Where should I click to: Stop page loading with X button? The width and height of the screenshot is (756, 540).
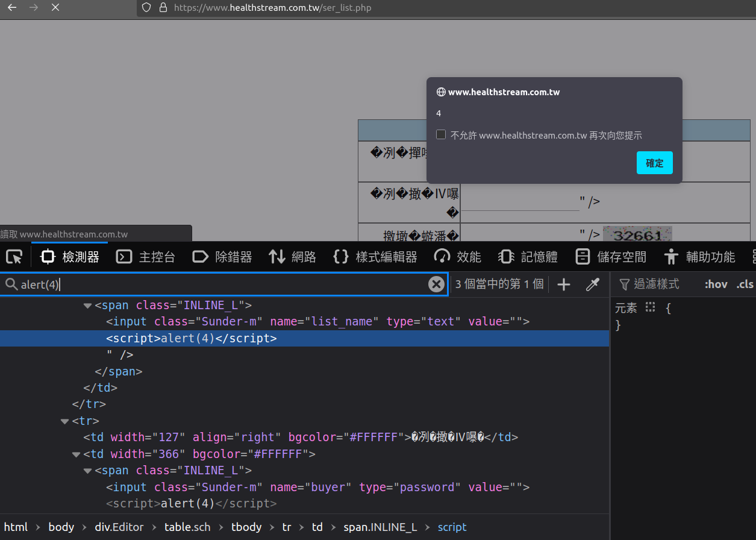[55, 8]
